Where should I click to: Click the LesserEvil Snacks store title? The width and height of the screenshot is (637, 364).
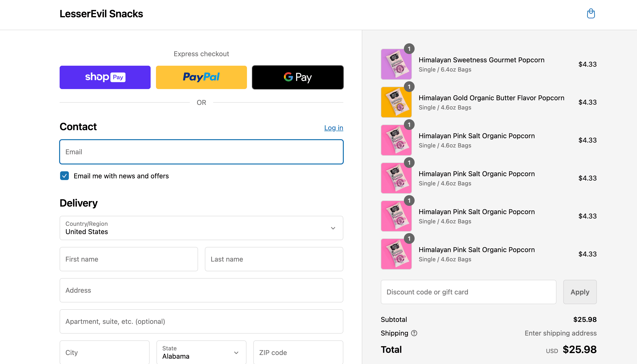click(x=101, y=14)
